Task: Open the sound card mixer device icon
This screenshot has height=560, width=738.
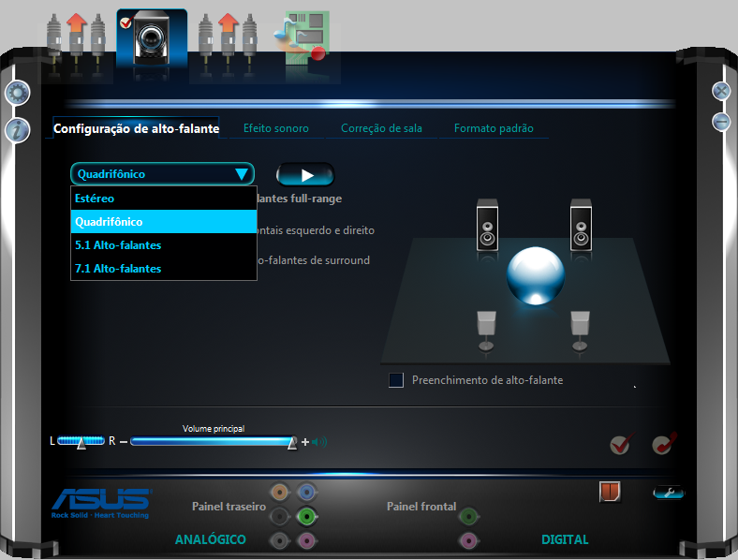Action: pyautogui.click(x=302, y=37)
